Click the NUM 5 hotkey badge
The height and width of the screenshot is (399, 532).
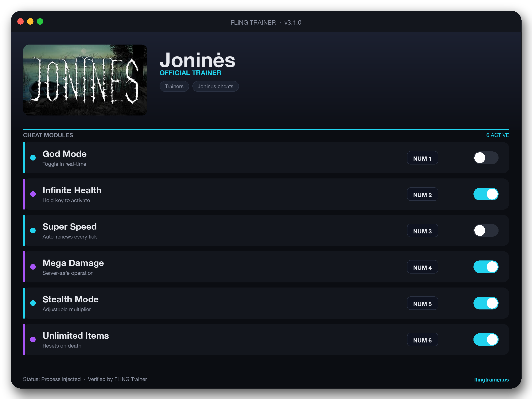coord(422,303)
